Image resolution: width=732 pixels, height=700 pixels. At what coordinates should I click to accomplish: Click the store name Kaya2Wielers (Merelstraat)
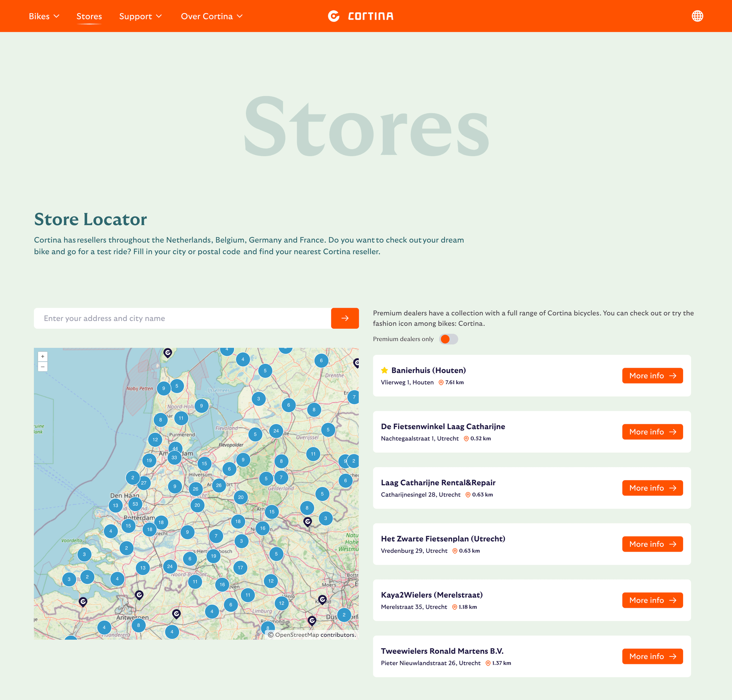click(x=431, y=595)
